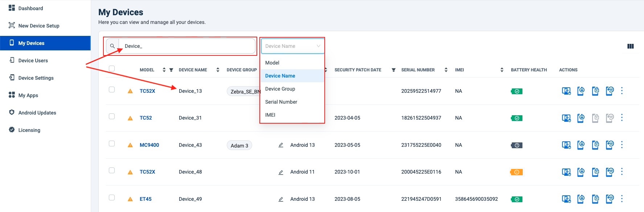This screenshot has width=644, height=212.
Task: Click the column layout icon above the table
Action: coord(630,46)
